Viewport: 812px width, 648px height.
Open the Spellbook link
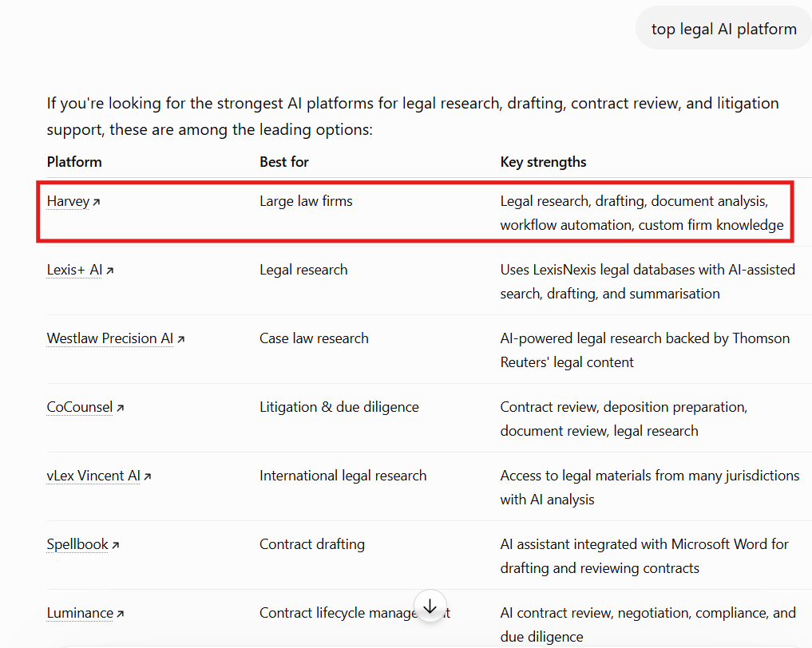click(x=77, y=544)
